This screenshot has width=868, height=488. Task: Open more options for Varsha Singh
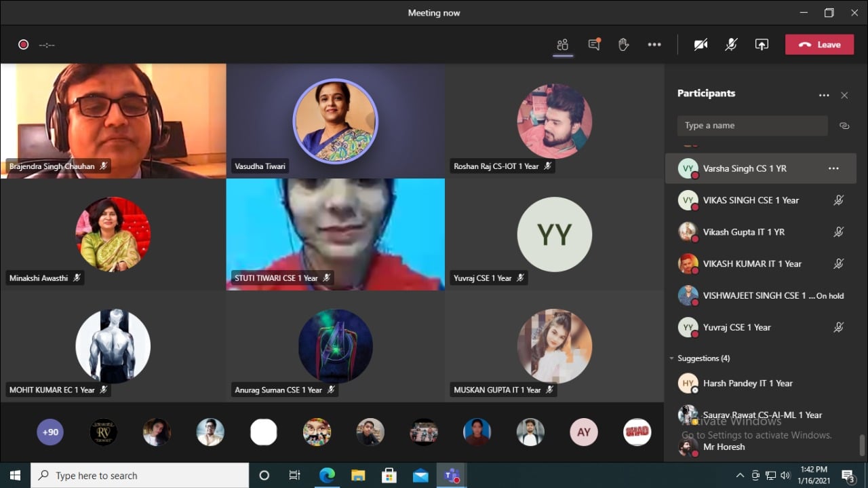pos(833,168)
